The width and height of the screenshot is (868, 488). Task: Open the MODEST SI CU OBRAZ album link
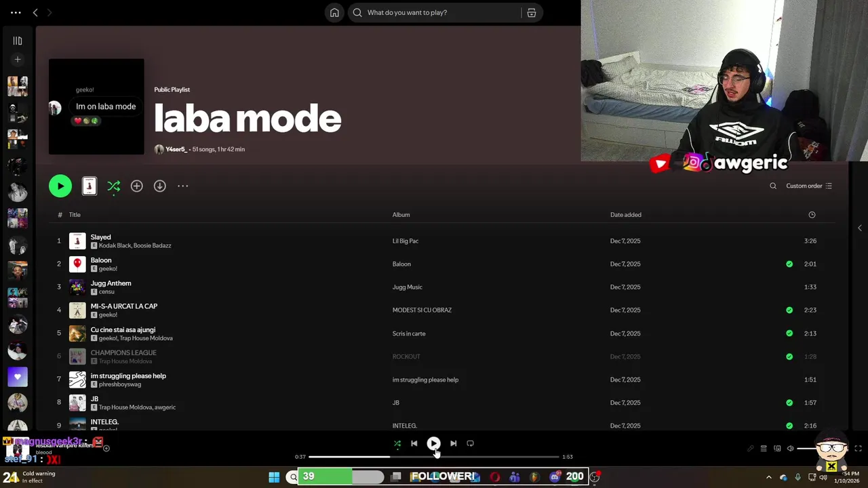[x=422, y=310]
